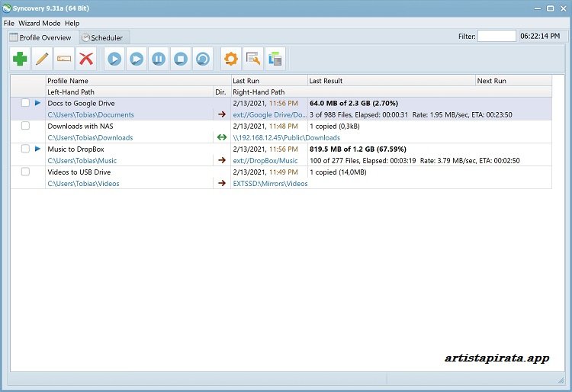Screen dimensions: 572x392
Task: Select the Downloads with NAS profile name
Action: (x=80, y=126)
